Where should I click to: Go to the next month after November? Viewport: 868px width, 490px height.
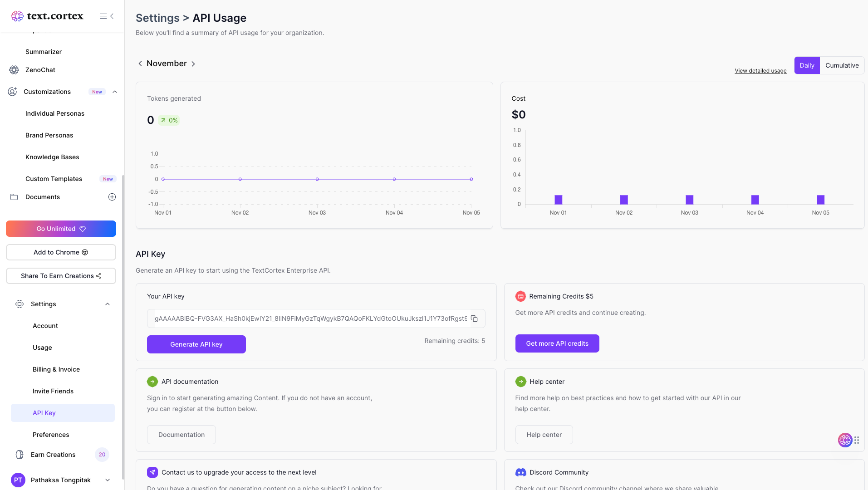(x=193, y=64)
